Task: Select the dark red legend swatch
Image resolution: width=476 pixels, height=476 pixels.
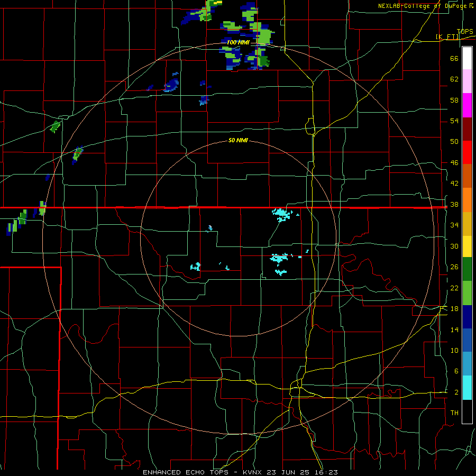Action: click(x=467, y=129)
